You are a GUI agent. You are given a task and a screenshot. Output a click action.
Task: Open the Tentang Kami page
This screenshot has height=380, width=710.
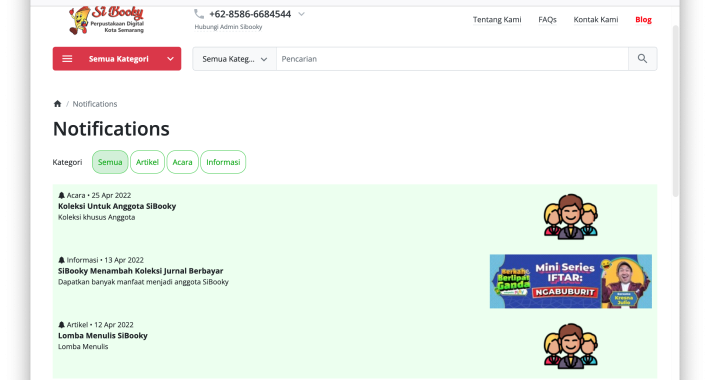click(497, 19)
